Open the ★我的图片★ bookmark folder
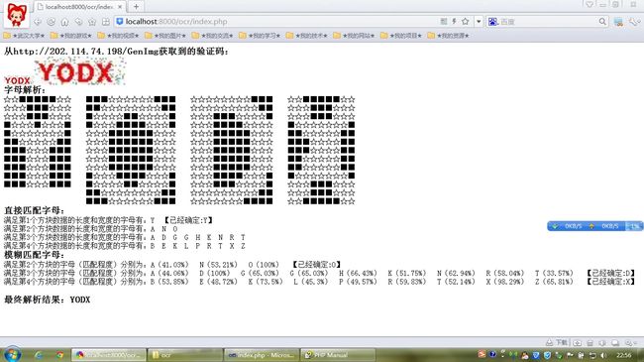This screenshot has width=644, height=362. [x=165, y=36]
